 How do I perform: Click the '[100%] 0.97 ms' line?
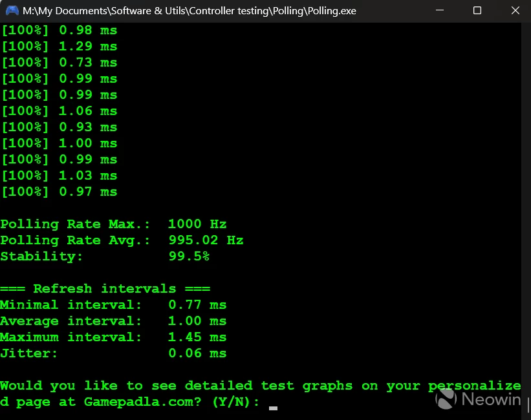[60, 192]
